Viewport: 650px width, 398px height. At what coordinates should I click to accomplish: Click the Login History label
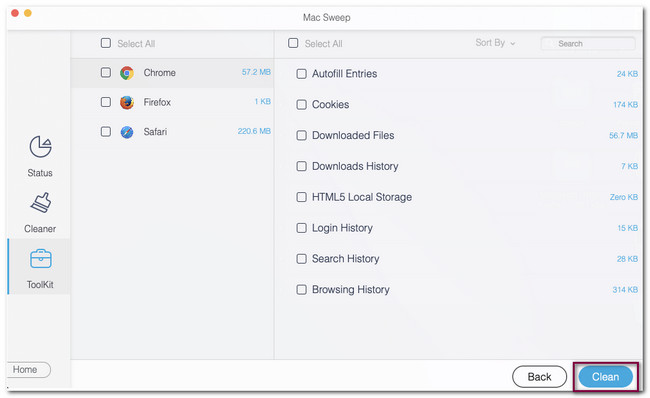342,228
